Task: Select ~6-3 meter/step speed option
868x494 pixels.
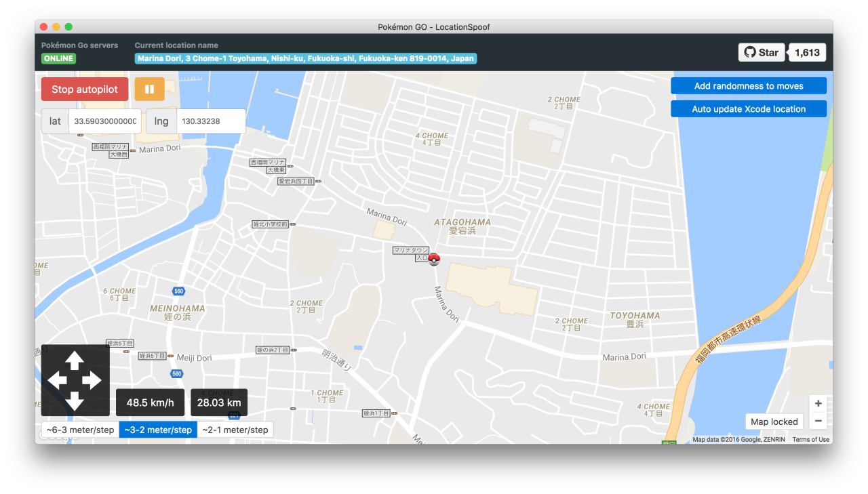Action: point(80,430)
